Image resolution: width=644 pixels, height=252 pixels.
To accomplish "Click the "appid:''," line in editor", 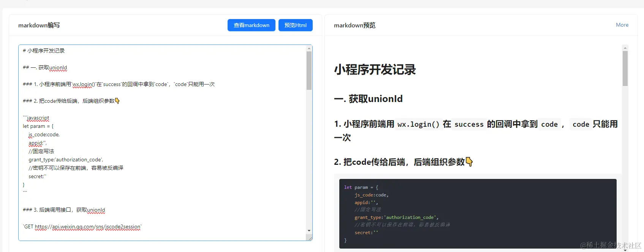I will [38, 143].
